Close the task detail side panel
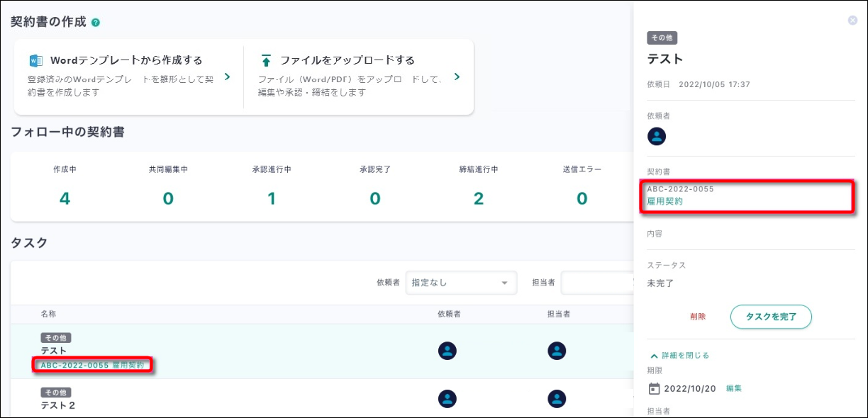This screenshot has width=868, height=418. point(852,21)
